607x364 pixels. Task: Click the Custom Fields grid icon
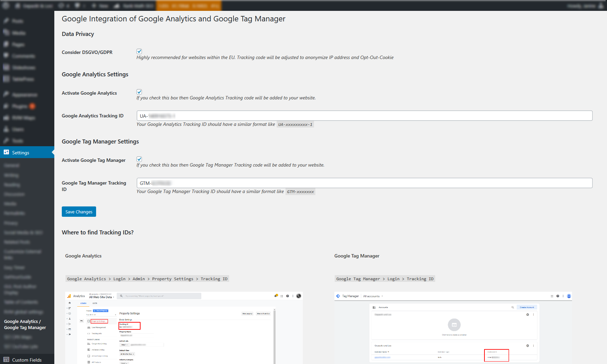click(6, 360)
